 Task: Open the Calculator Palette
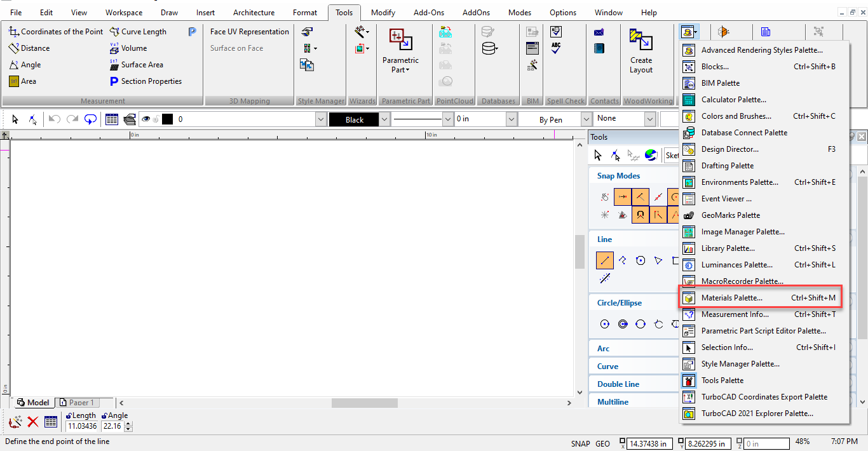coord(733,100)
